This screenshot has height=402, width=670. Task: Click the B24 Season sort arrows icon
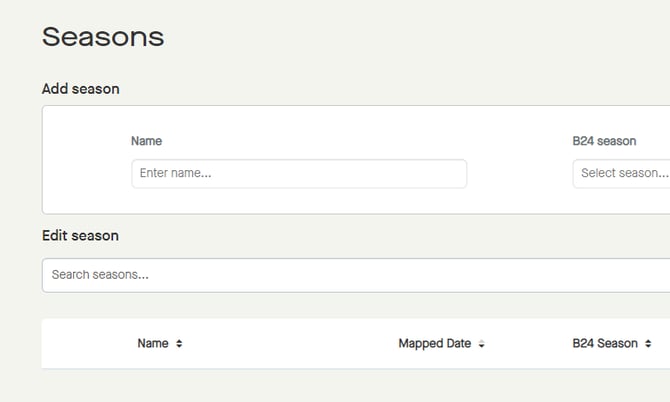(x=648, y=344)
